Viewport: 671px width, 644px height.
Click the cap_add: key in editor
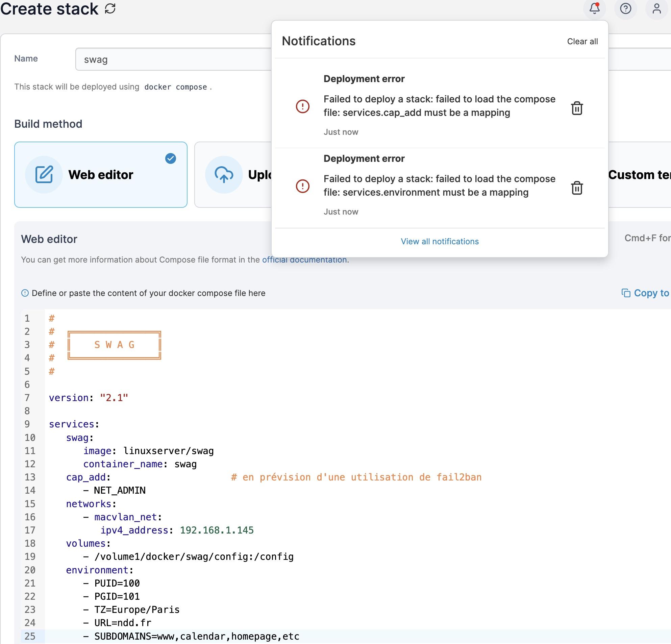pos(88,477)
